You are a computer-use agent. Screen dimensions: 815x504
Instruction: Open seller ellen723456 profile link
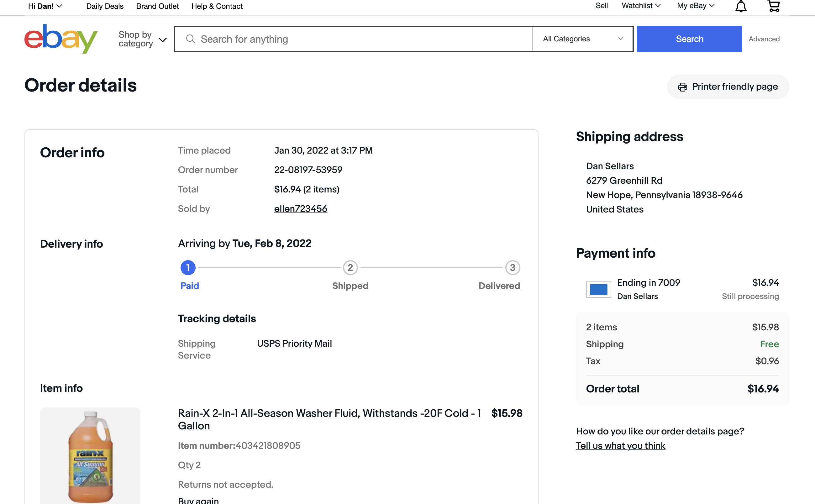(300, 209)
